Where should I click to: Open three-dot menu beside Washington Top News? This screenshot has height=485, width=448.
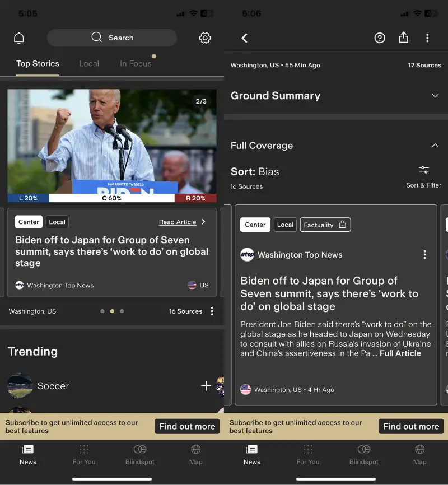(424, 255)
